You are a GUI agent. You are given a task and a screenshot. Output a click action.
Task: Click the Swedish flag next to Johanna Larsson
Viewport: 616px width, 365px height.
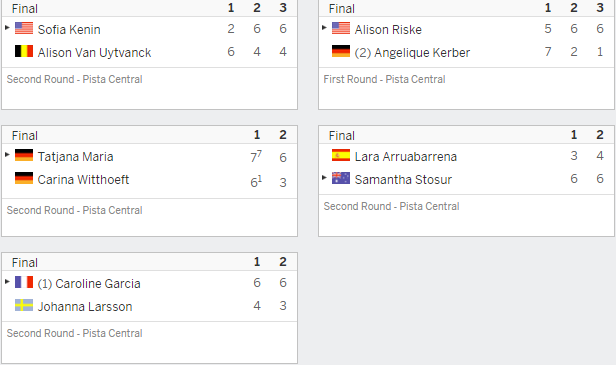(x=24, y=305)
